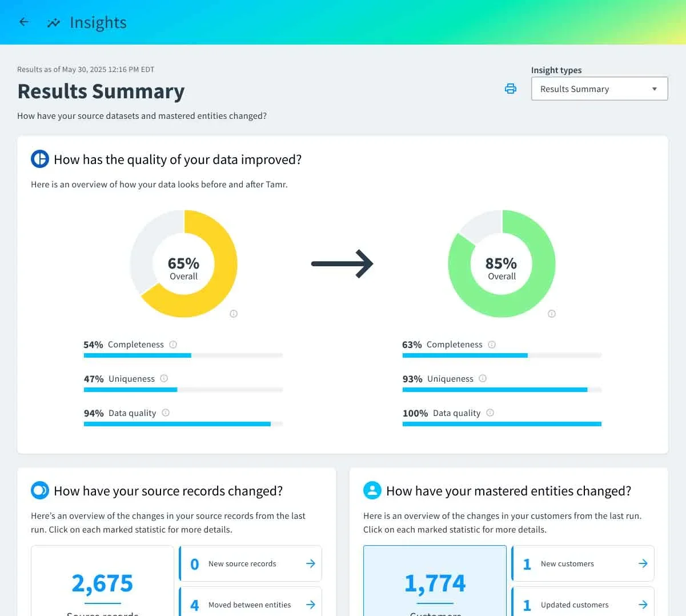Click the Insights page title
This screenshot has height=616, width=686.
98,23
